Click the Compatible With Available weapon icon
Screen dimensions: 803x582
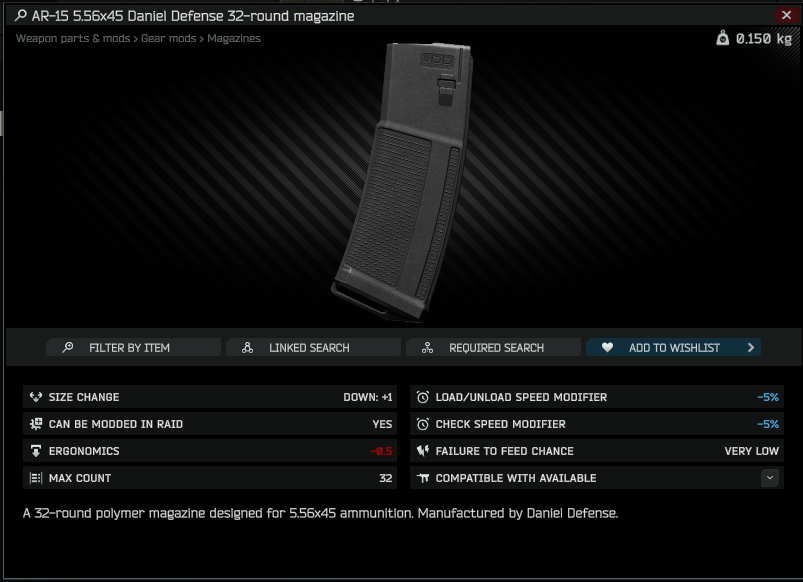pos(422,478)
